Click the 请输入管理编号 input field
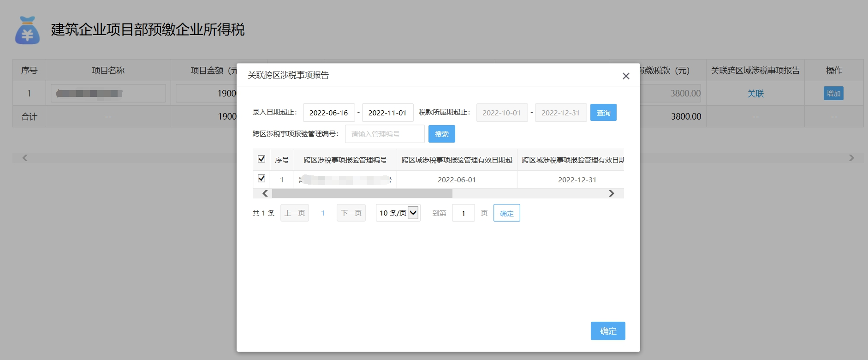This screenshot has width=868, height=360. pyautogui.click(x=385, y=134)
